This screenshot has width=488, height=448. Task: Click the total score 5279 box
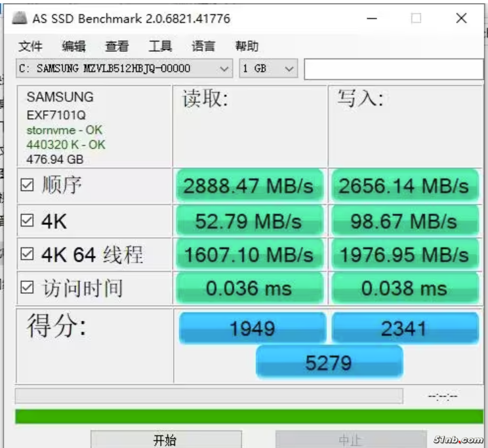point(329,362)
